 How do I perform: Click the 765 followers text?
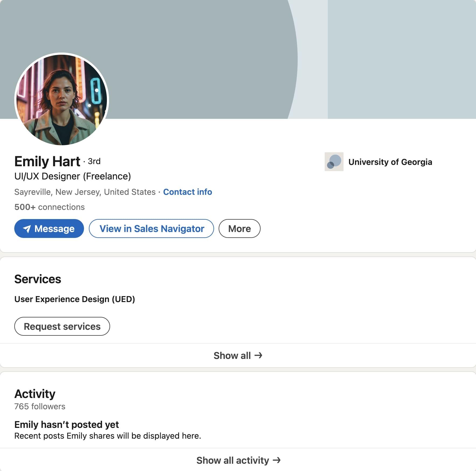tap(40, 406)
